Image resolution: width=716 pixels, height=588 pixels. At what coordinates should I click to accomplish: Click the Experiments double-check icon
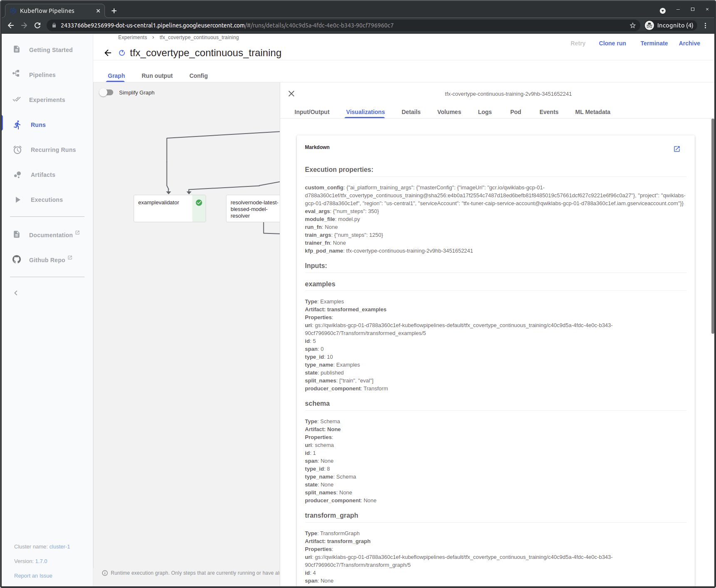tap(17, 99)
